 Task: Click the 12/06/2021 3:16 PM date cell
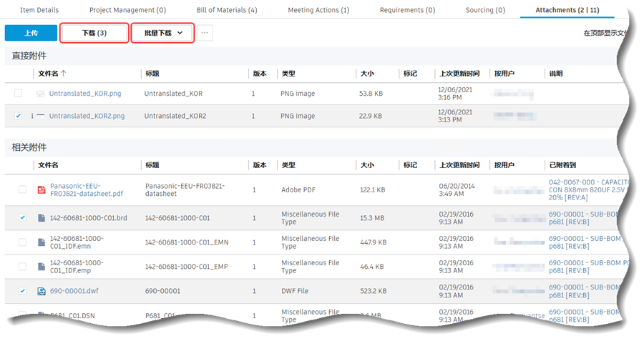click(x=454, y=94)
